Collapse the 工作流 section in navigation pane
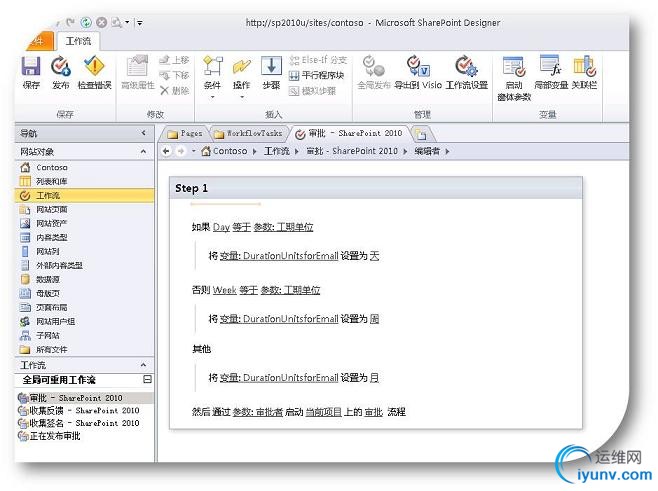This screenshot has width=658, height=491. pyautogui.click(x=144, y=365)
